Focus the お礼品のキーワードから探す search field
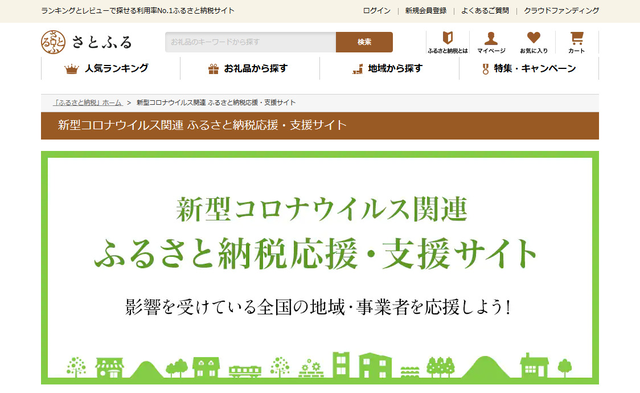Image resolution: width=640 pixels, height=393 pixels. (x=251, y=42)
